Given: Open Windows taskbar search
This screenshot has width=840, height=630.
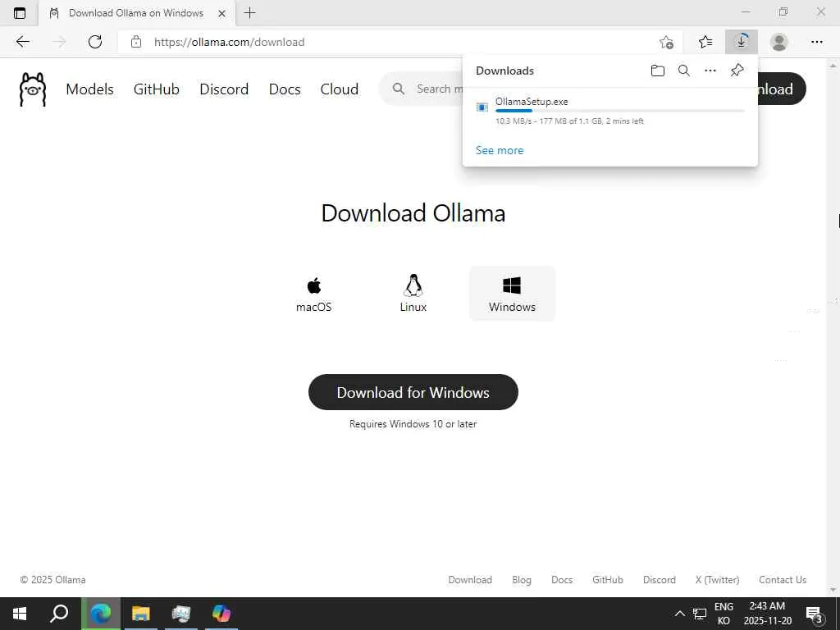Looking at the screenshot, I should point(59,614).
